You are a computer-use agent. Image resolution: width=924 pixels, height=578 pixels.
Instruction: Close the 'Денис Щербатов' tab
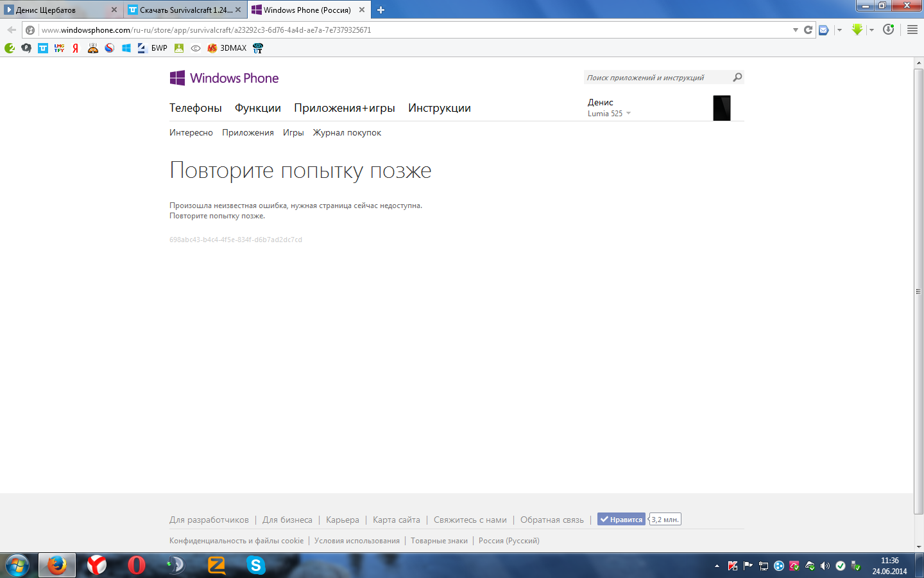114,10
